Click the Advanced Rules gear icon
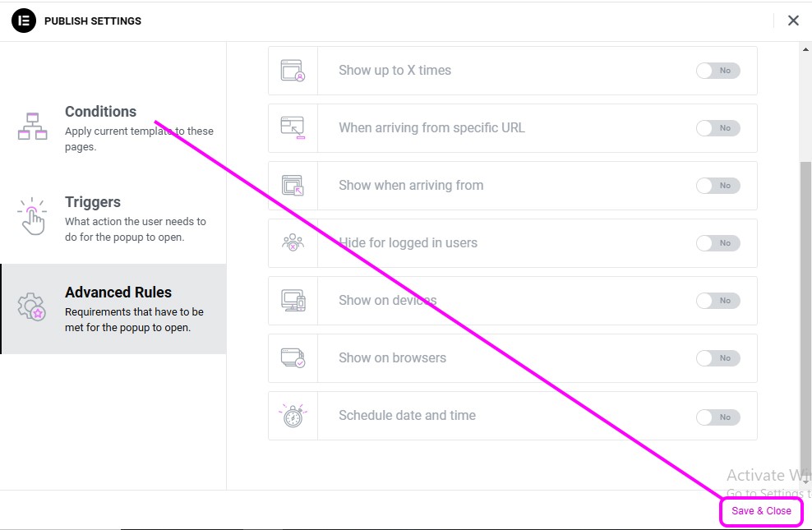Screen dimensions: 812x530 (x=32, y=307)
